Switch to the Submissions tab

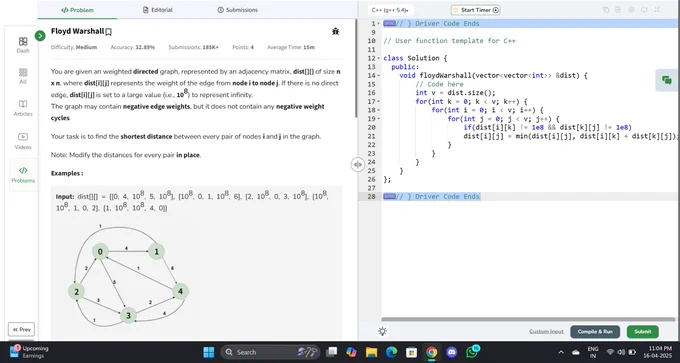237,10
